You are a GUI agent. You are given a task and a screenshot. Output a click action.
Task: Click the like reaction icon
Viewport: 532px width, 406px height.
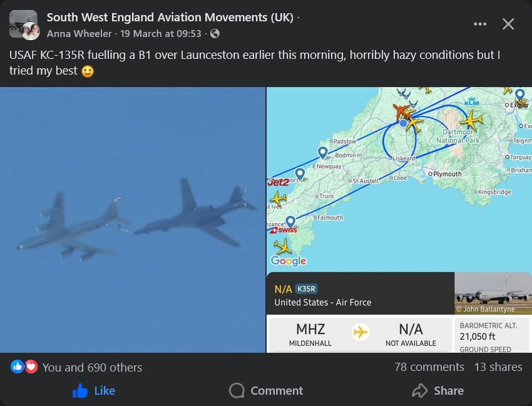pyautogui.click(x=18, y=367)
